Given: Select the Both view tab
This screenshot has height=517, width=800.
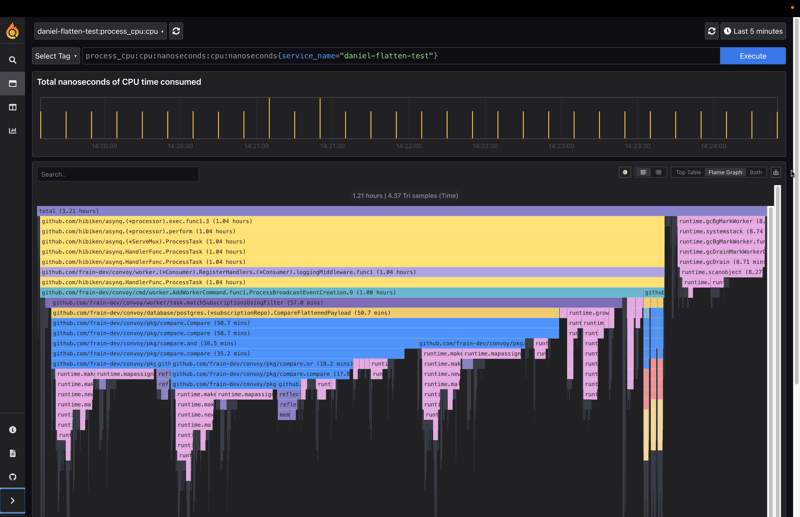Looking at the screenshot, I should pyautogui.click(x=756, y=172).
